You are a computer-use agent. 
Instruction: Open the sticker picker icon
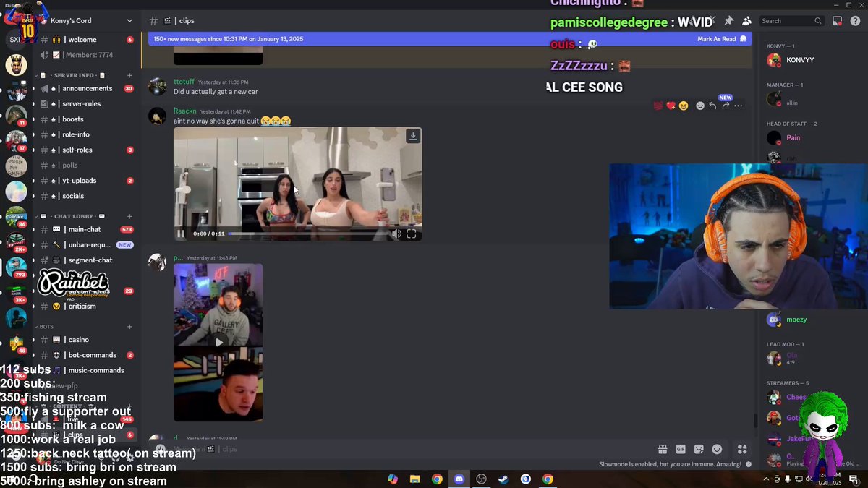[x=699, y=449]
